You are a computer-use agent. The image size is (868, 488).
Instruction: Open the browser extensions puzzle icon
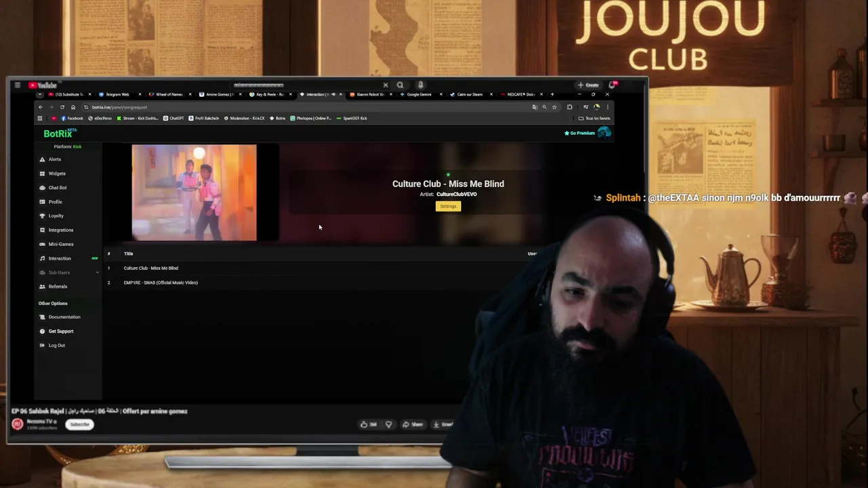pos(570,107)
